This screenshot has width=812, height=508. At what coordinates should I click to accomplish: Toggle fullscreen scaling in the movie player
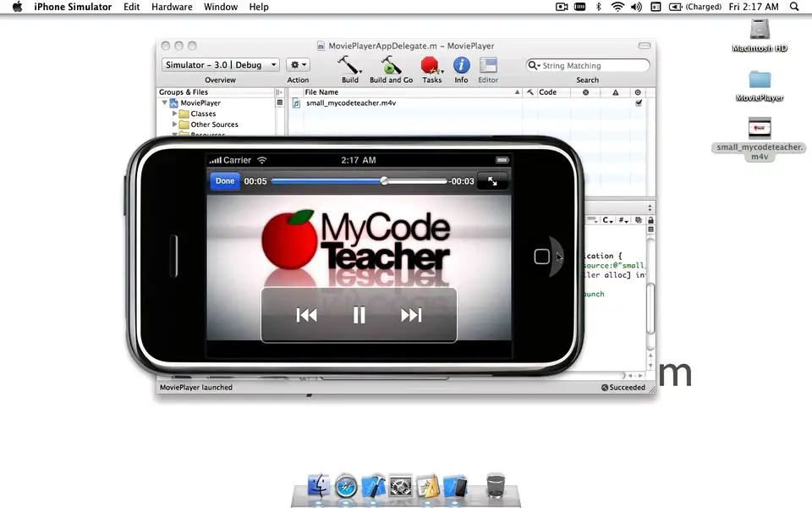[492, 181]
